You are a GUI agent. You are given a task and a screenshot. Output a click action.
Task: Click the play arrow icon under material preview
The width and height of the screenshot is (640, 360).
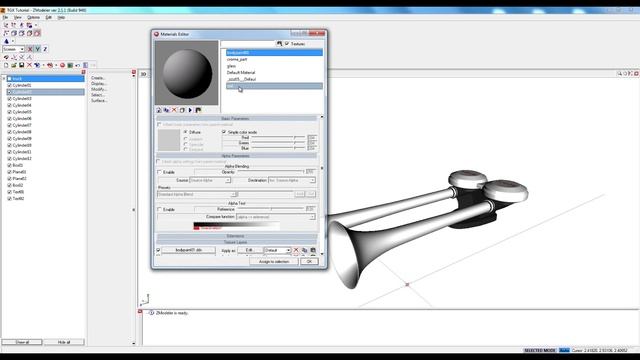(x=190, y=110)
